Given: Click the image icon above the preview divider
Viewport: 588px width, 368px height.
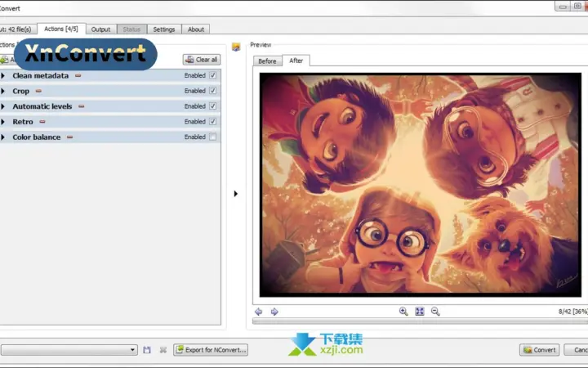Looking at the screenshot, I should (236, 47).
